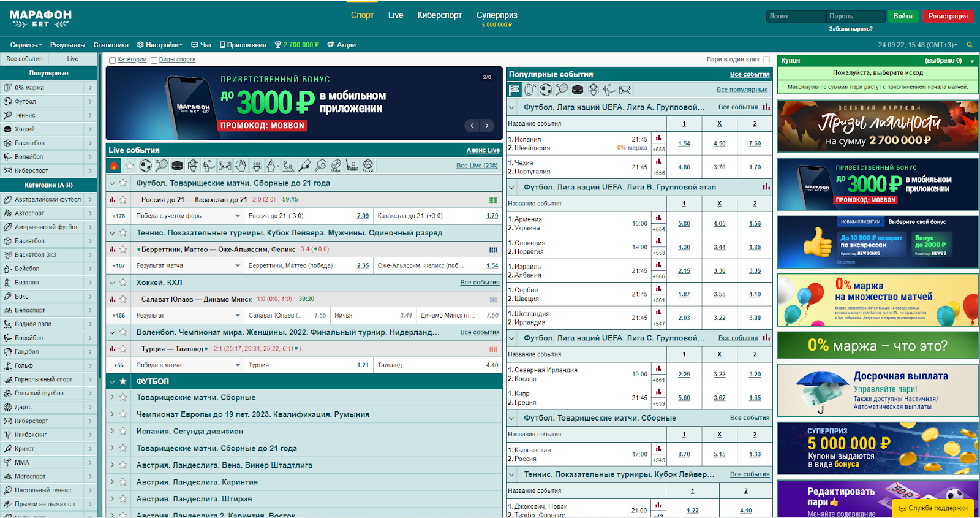Select 0% margin icon in Popular events

tap(530, 90)
